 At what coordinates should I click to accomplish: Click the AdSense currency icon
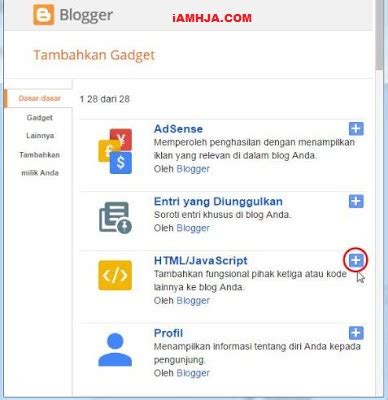point(115,152)
